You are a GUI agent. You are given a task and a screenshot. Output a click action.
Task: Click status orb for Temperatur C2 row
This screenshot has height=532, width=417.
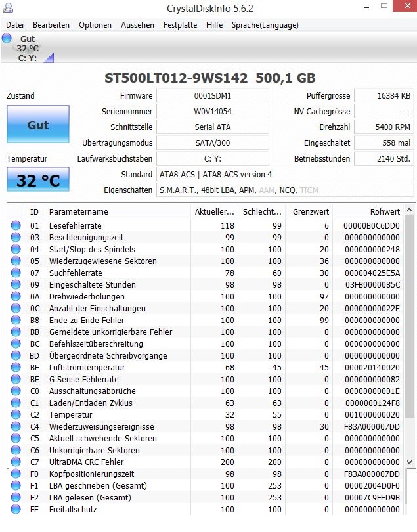point(16,414)
